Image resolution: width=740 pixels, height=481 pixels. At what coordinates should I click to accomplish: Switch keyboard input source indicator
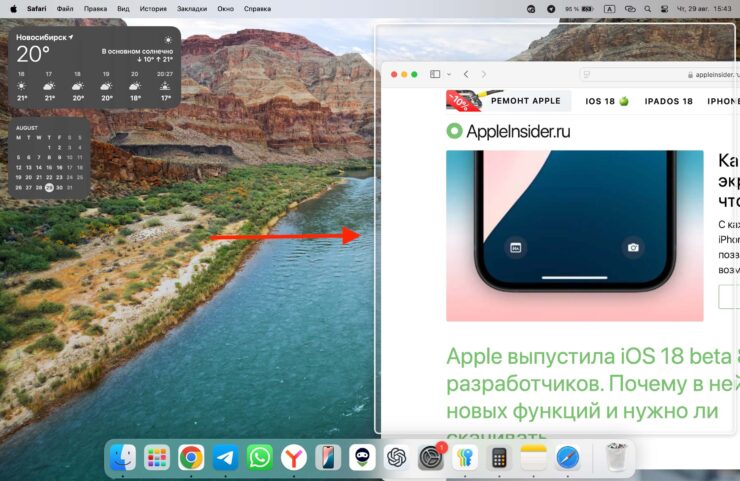(609, 8)
